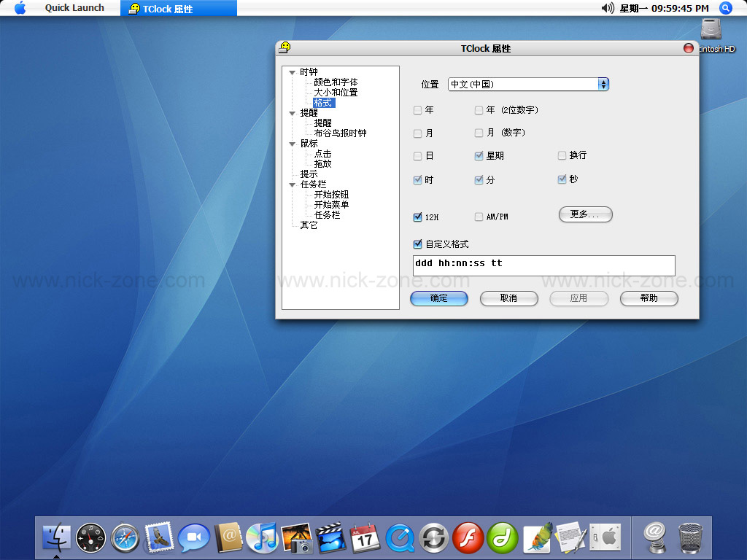This screenshot has height=560, width=747.
Task: Enable the 年 (2位数字) checkbox
Action: click(x=479, y=111)
